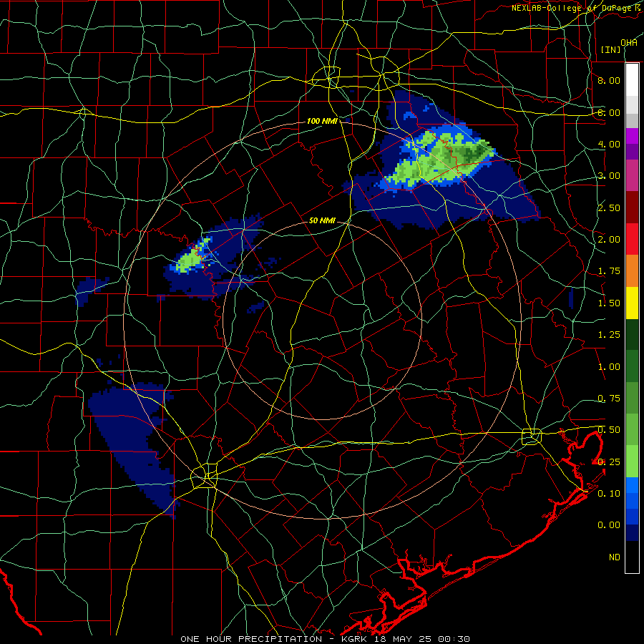
Task: Click the dark red legend swatch at 2.50
Action: click(632, 208)
